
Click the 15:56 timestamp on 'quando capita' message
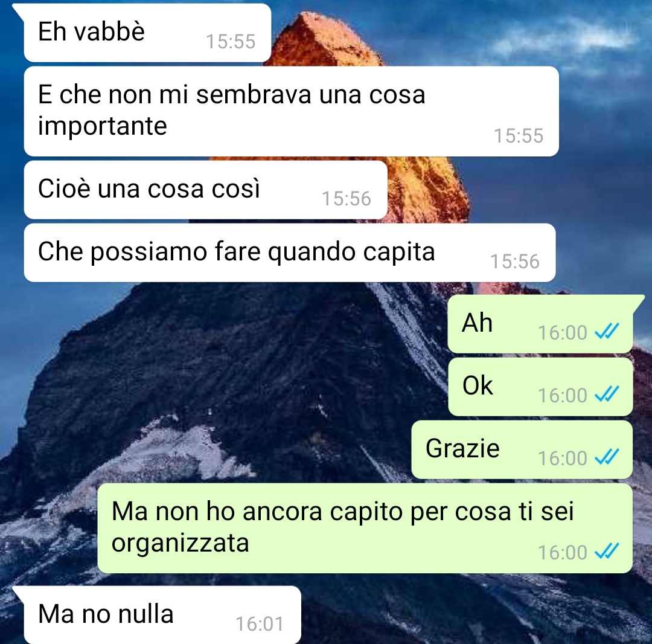515,261
